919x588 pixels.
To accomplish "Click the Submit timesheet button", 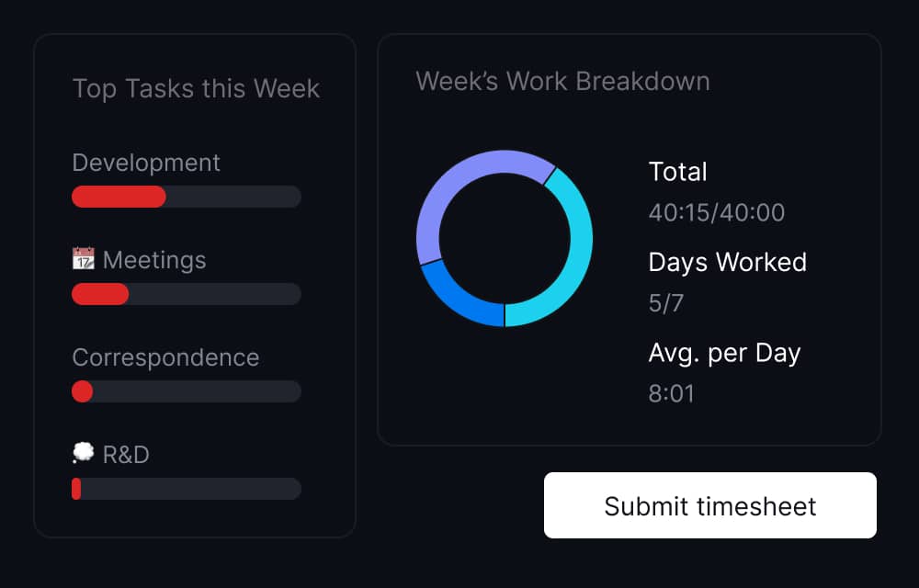I will (x=710, y=505).
